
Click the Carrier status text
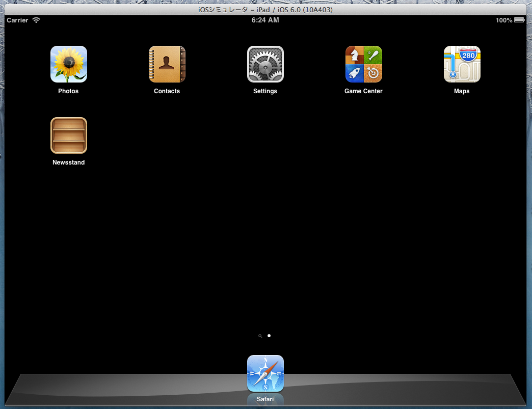[17, 20]
